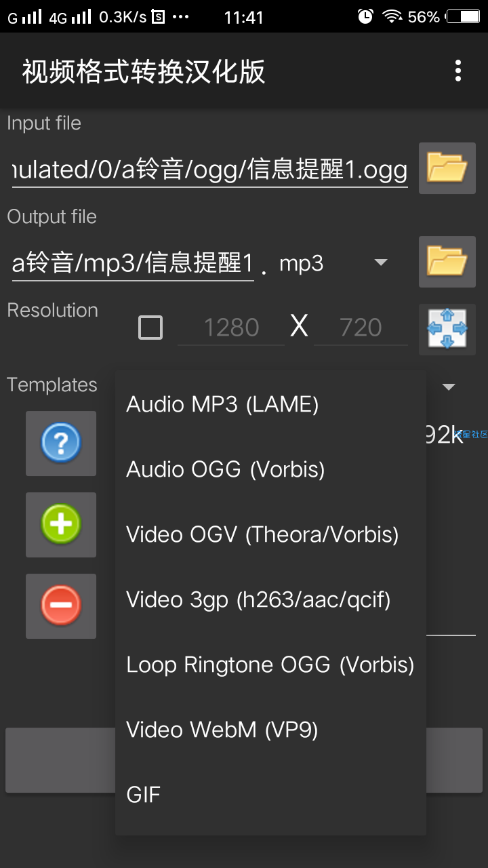Select Audio OGG (Vorbis) template
The height and width of the screenshot is (868, 488).
[x=270, y=470]
